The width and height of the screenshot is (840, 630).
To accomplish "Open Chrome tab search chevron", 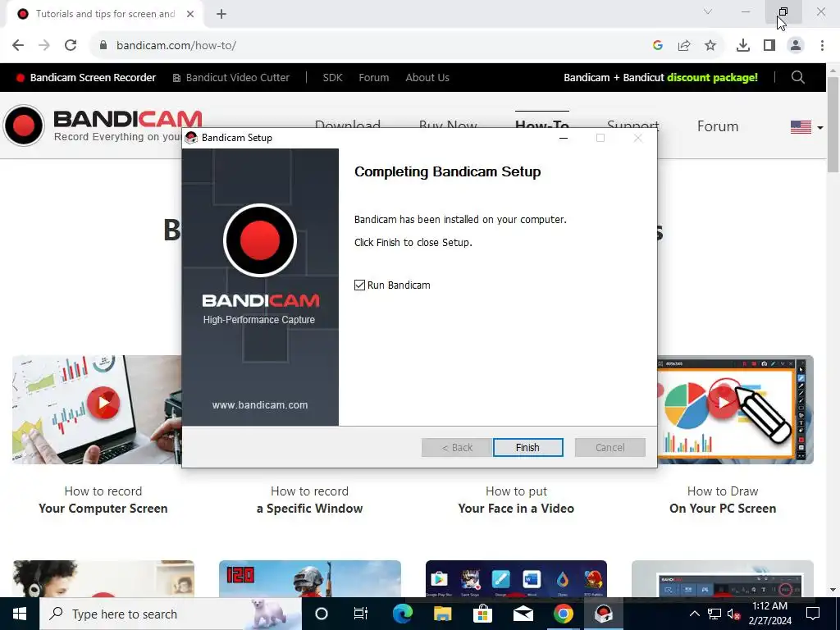I will [x=708, y=11].
